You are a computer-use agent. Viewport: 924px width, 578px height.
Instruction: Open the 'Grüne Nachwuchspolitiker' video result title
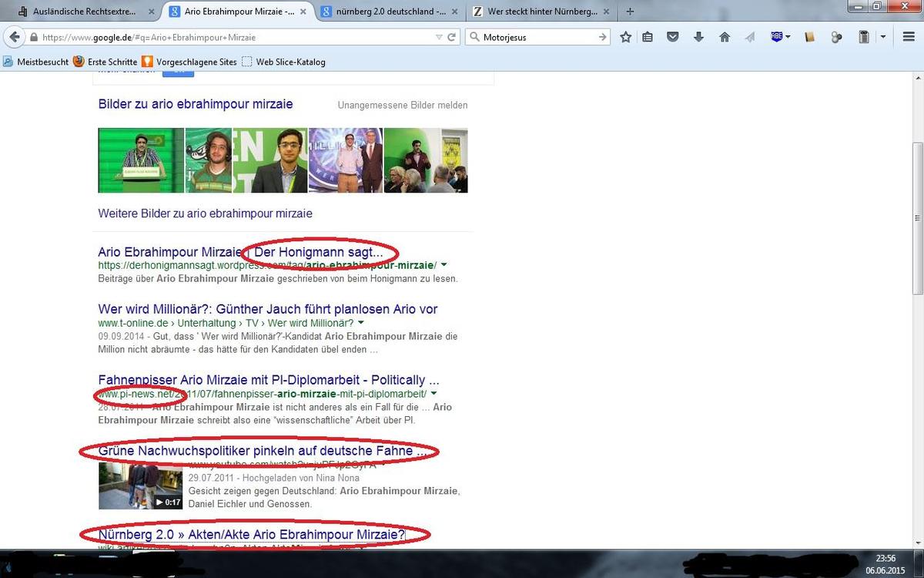[x=263, y=451]
